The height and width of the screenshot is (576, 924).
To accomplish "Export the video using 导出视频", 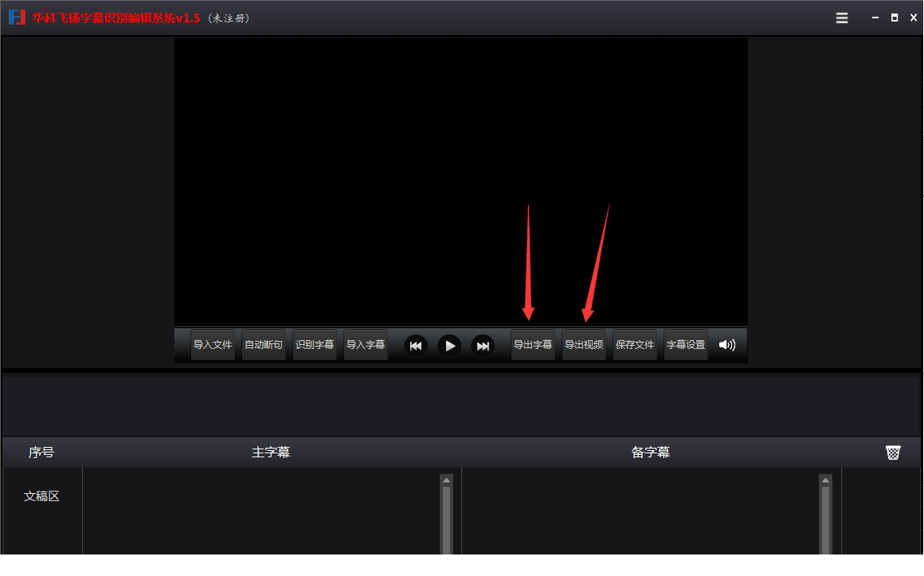I will tap(585, 345).
